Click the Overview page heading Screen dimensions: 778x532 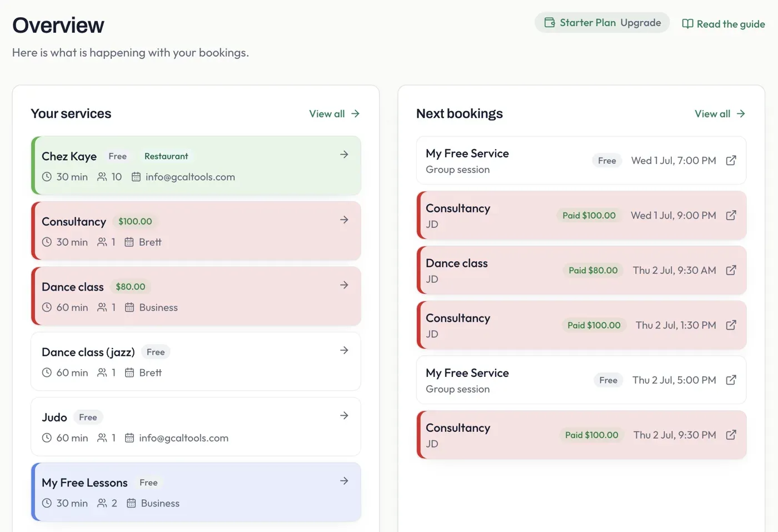pos(58,25)
